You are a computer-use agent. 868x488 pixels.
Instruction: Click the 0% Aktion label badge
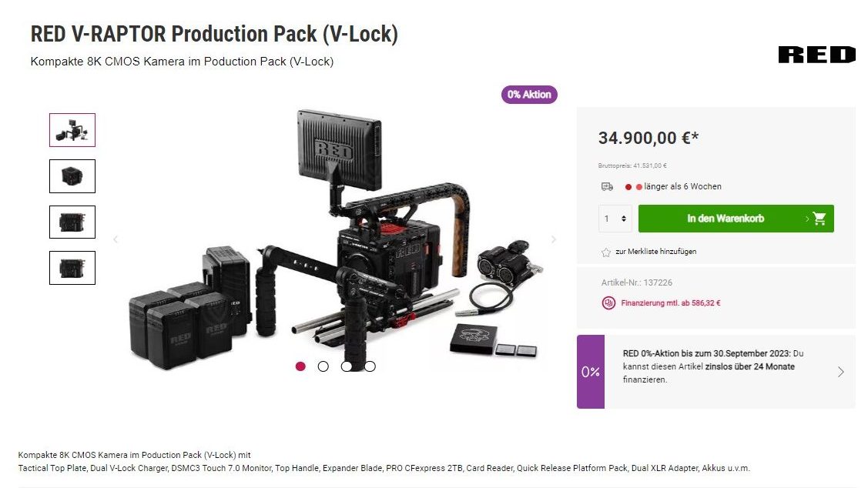529,95
